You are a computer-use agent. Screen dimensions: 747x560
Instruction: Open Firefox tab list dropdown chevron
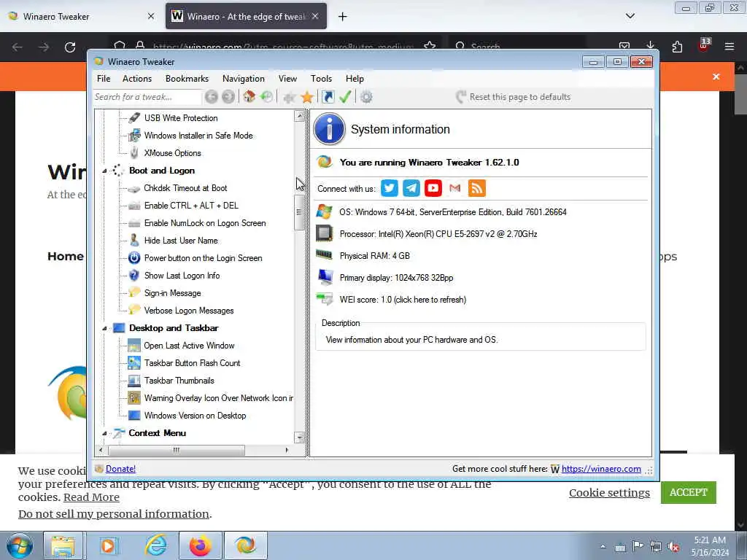pyautogui.click(x=630, y=16)
